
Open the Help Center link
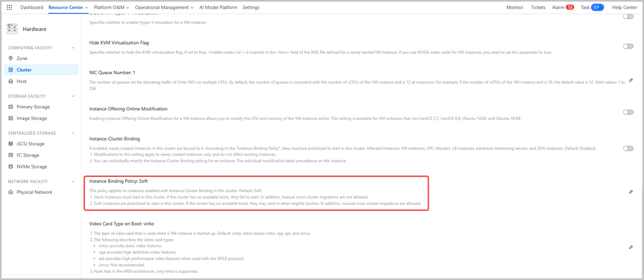[625, 8]
